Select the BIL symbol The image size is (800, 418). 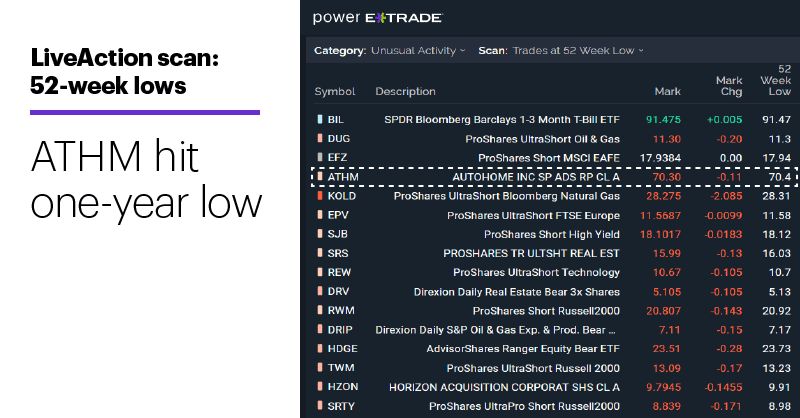336,119
